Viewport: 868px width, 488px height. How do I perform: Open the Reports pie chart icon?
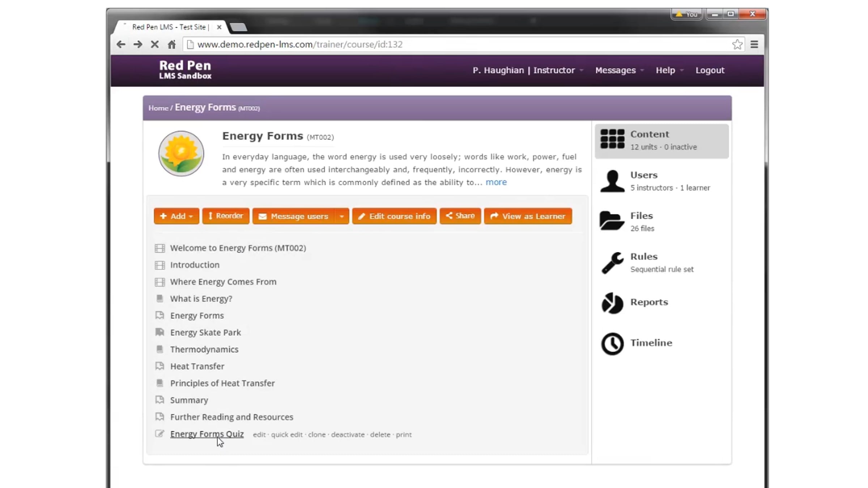click(x=612, y=303)
